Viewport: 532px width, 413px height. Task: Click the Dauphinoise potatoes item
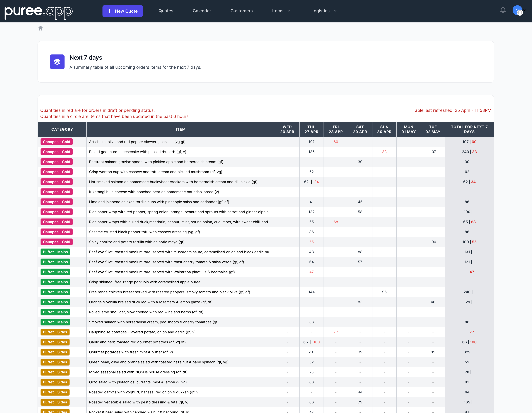tap(142, 332)
